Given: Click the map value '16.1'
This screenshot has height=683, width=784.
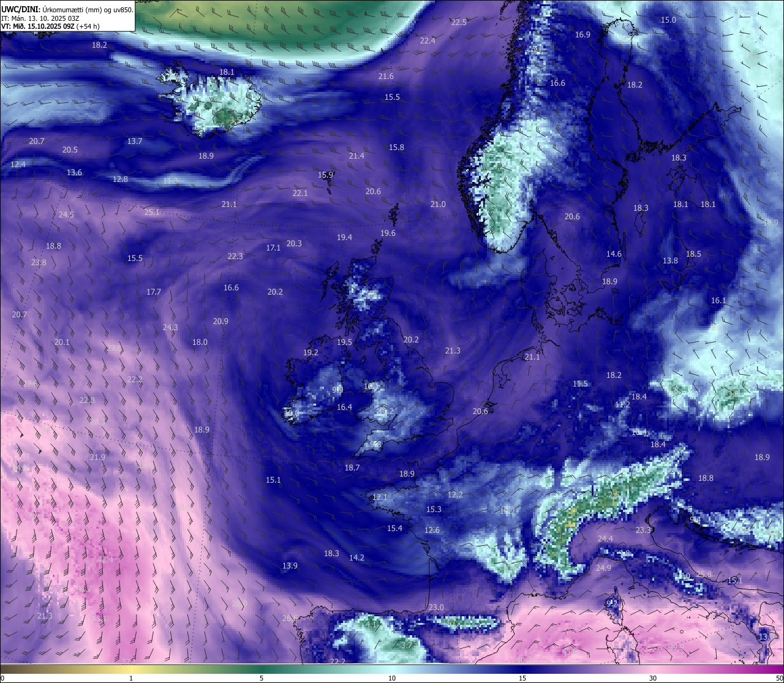Looking at the screenshot, I should click(x=718, y=300).
